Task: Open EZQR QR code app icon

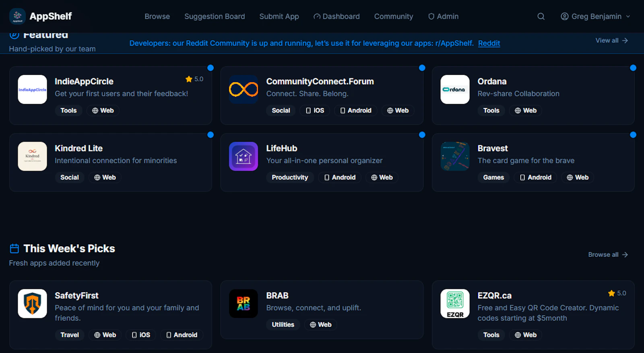Action: tap(455, 303)
